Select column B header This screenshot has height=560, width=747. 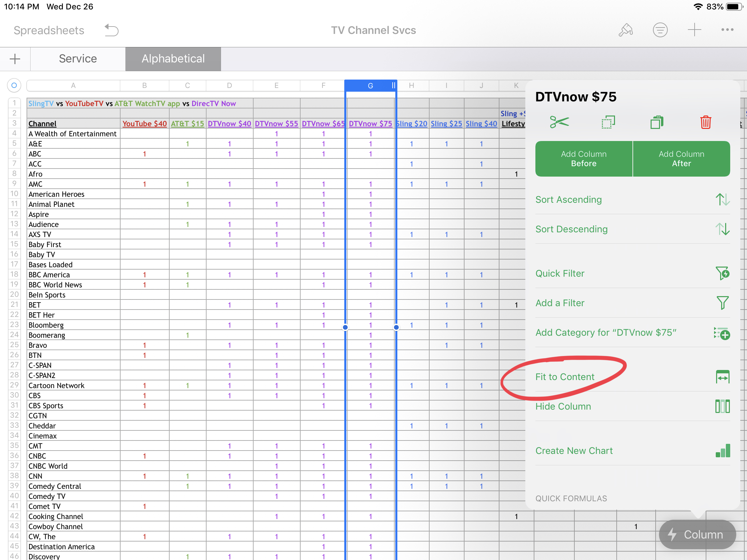[144, 85]
